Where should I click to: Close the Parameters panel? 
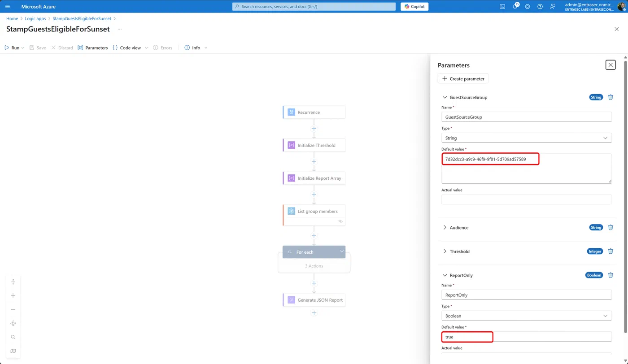click(611, 65)
